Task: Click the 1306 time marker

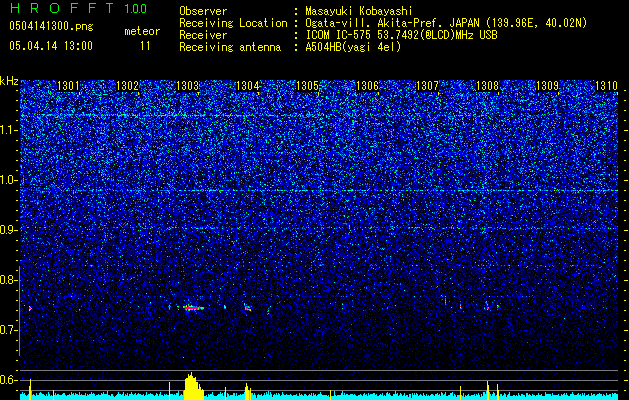Action: [367, 86]
